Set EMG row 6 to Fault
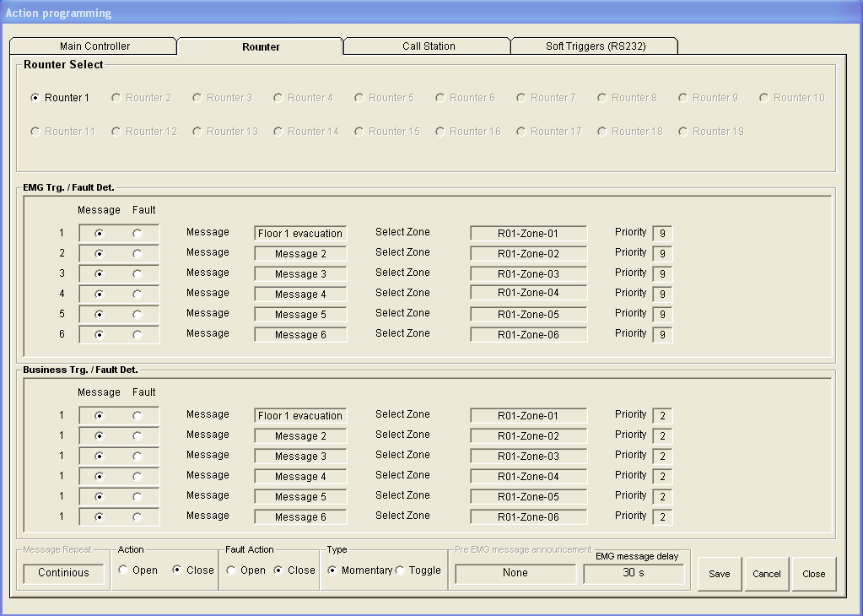 [137, 335]
